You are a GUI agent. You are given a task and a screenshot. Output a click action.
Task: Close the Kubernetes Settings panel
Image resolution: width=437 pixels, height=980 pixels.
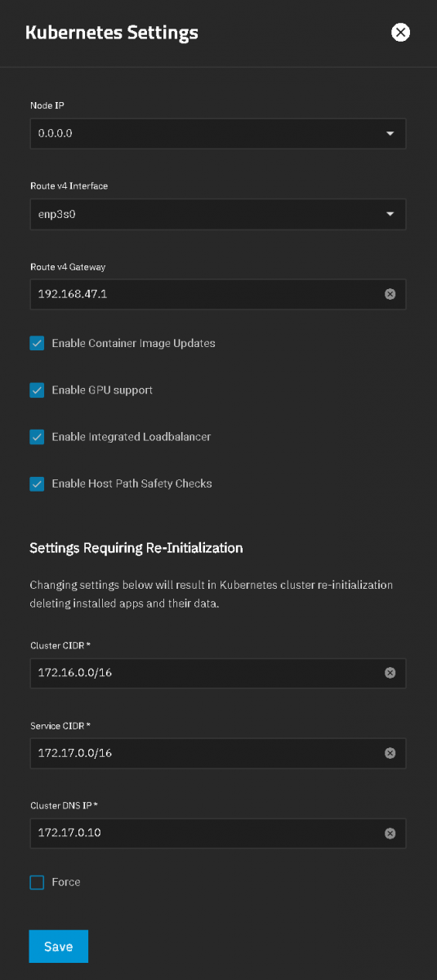(400, 33)
